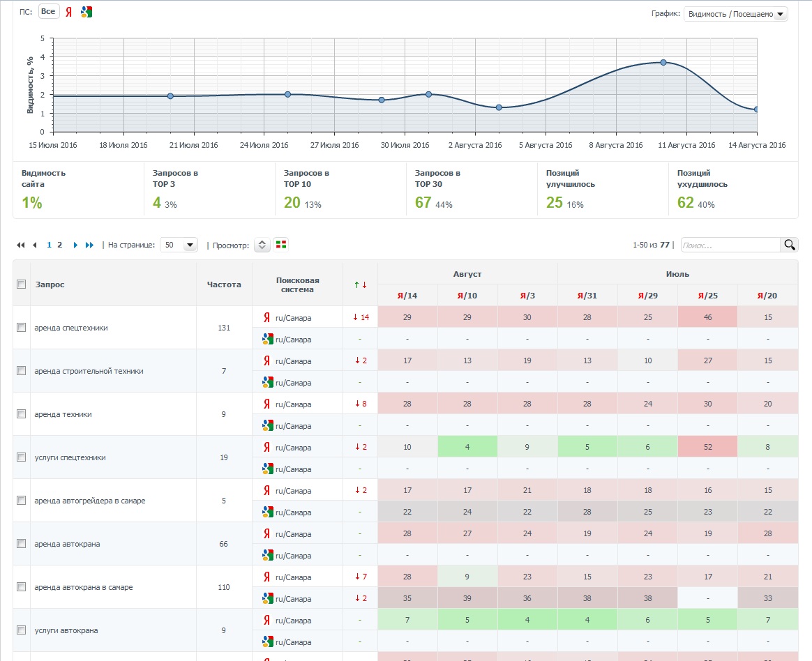Screen dimensions: 812x661
Task: Select the Я/10 date column
Action: [467, 296]
